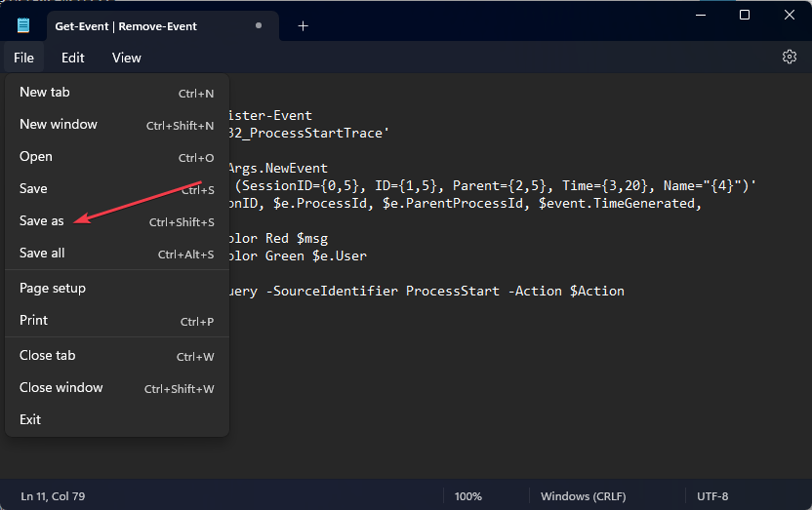Open 'Page setup' from File menu
Screen dimensions: 812x510
53,289
